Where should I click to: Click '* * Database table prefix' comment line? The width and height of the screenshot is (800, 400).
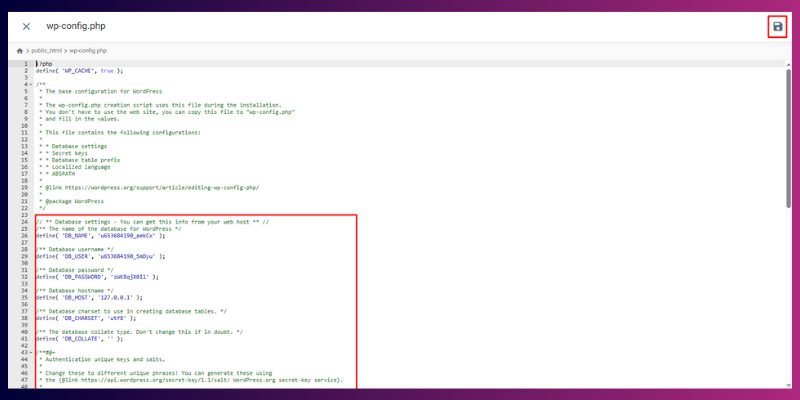80,160
